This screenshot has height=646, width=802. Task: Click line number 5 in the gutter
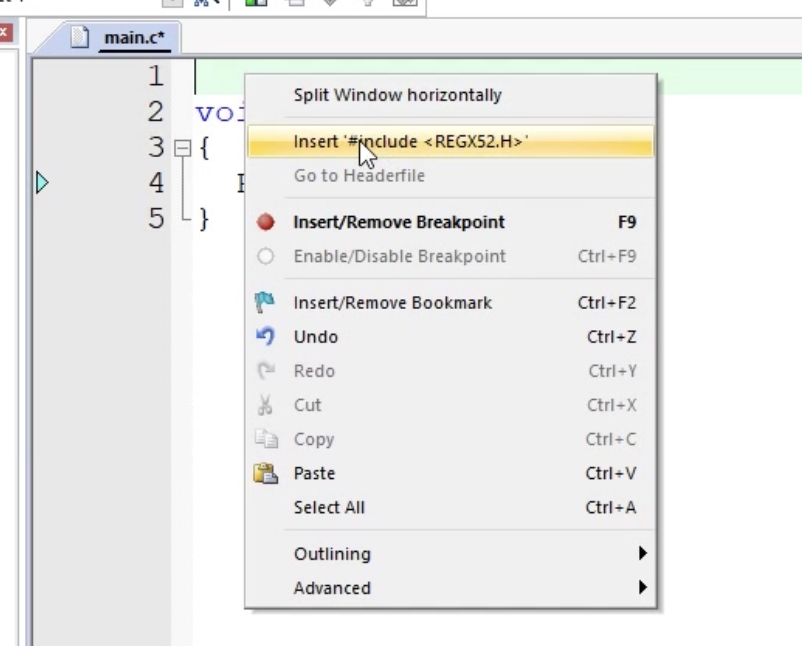pos(157,218)
